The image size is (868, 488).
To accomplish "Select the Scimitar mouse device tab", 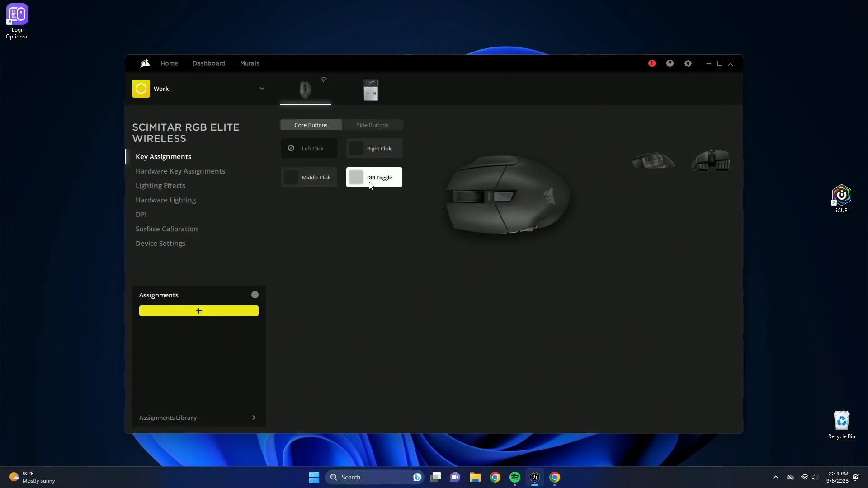I will tap(306, 89).
